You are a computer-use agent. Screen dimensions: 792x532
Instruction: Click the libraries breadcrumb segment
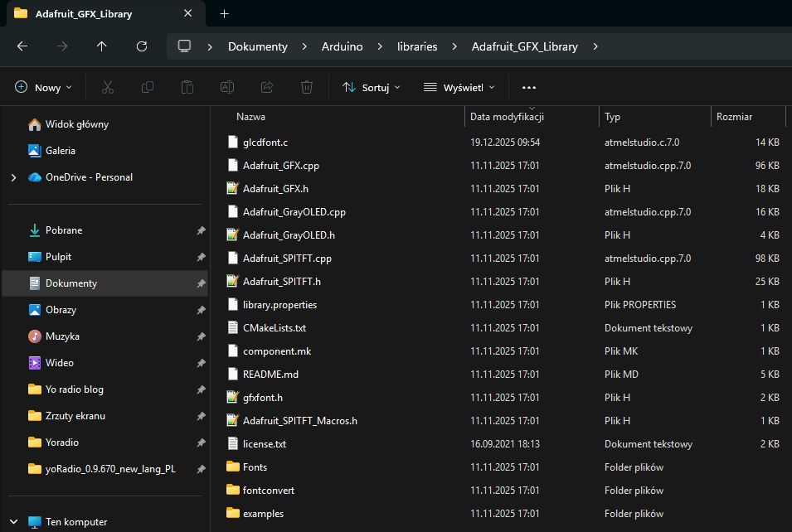[x=417, y=46]
